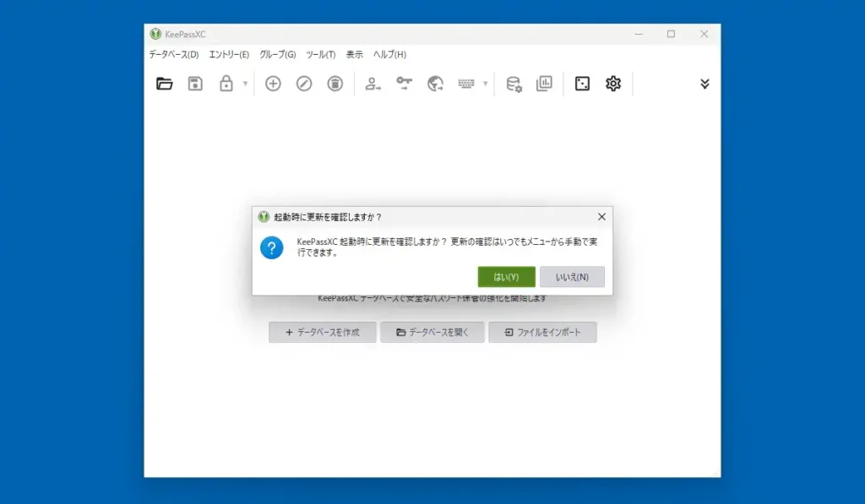Click the データベースを開く button
The height and width of the screenshot is (504, 865).
click(432, 333)
